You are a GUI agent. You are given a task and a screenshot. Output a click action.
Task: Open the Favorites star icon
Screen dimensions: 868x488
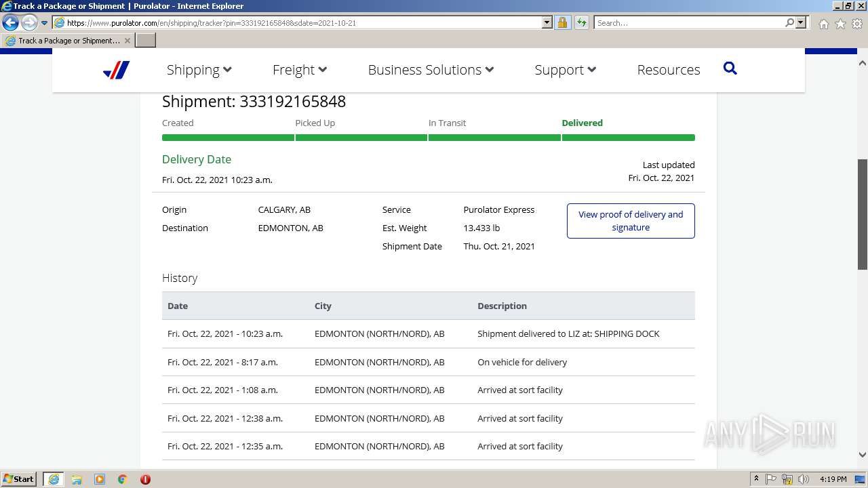(840, 24)
